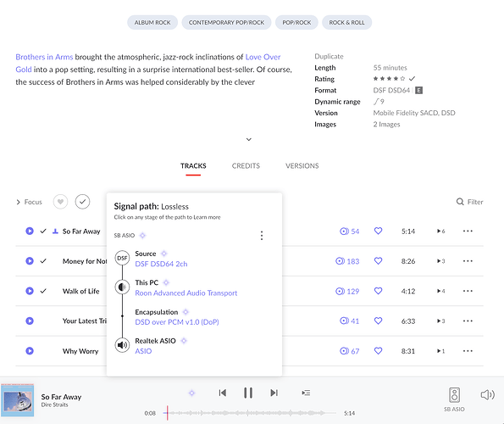Open the Filter search for tracks

tap(469, 202)
